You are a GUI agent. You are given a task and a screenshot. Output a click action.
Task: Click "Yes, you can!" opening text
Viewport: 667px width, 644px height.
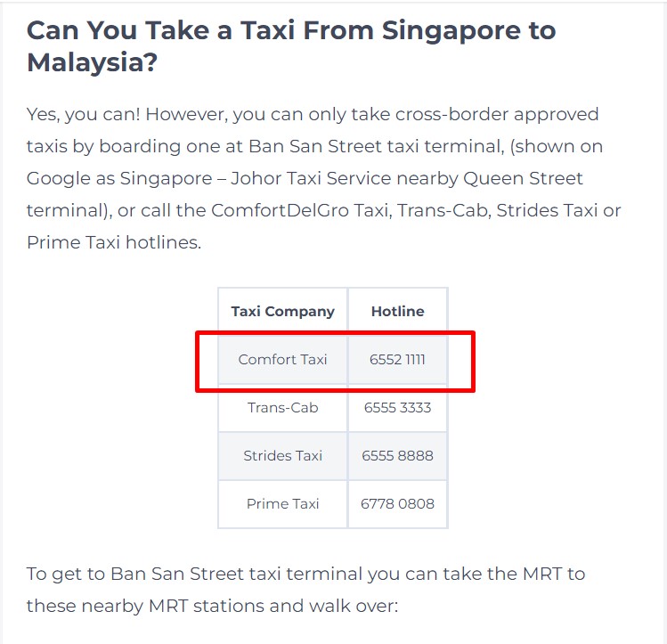tap(84, 114)
